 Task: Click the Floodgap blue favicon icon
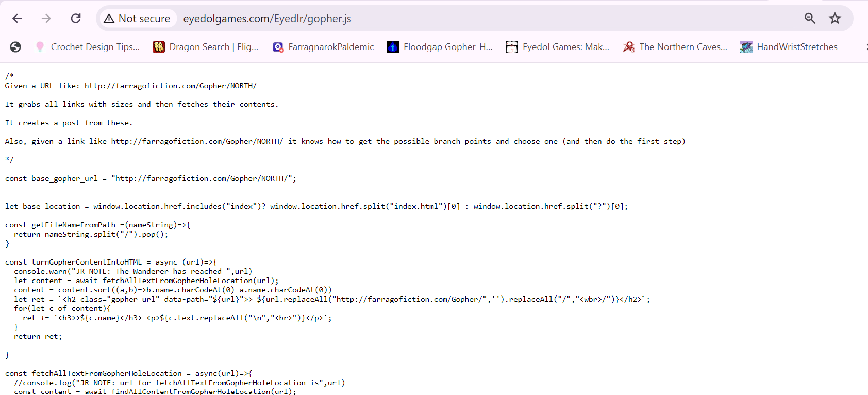(x=393, y=47)
